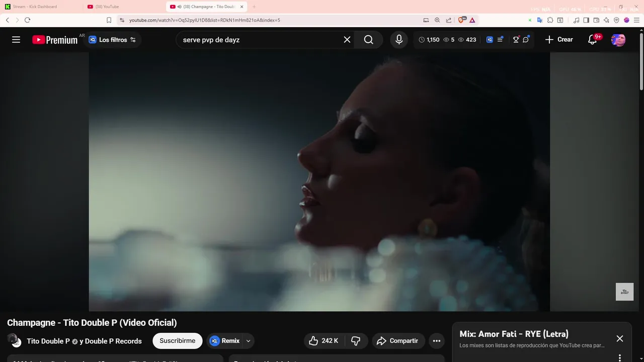
Task: Open site settings icon in address bar
Action: coord(122,20)
